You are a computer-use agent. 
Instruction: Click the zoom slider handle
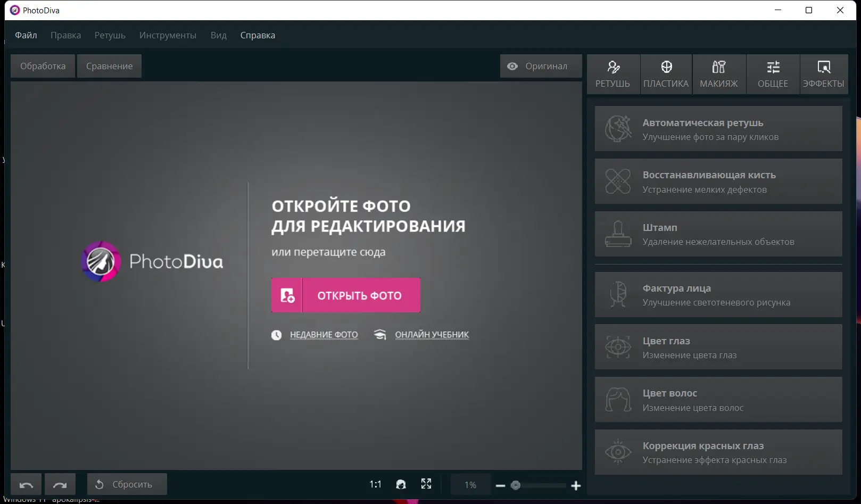point(515,485)
